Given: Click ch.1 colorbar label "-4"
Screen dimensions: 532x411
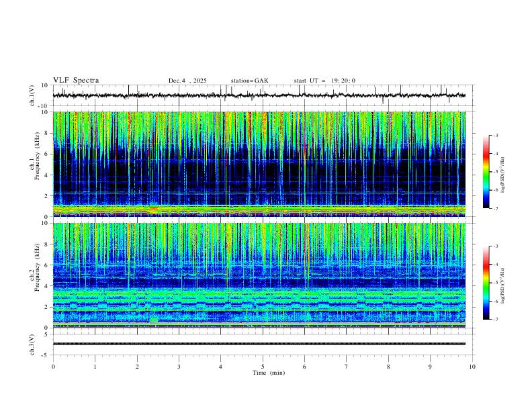Looking at the screenshot, I should (496, 154).
